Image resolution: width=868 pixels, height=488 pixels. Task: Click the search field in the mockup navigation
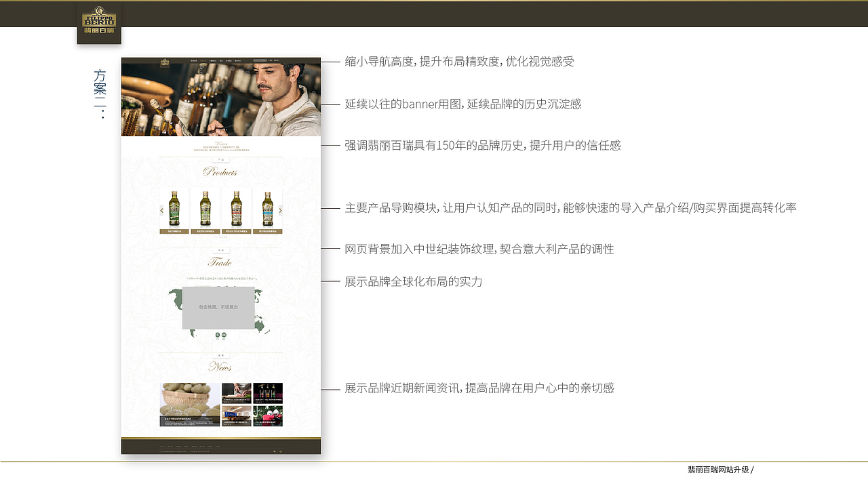pyautogui.click(x=260, y=60)
